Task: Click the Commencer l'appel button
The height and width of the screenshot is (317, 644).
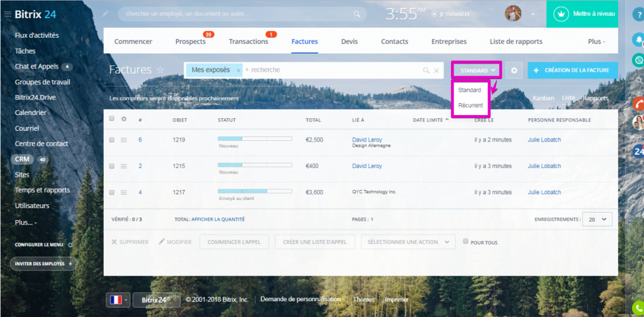Action: point(234,242)
